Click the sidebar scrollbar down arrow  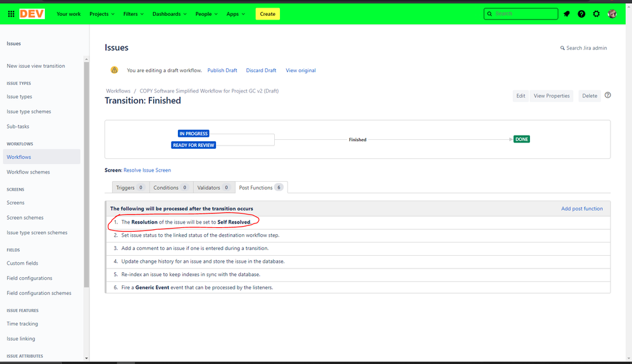tap(86, 358)
